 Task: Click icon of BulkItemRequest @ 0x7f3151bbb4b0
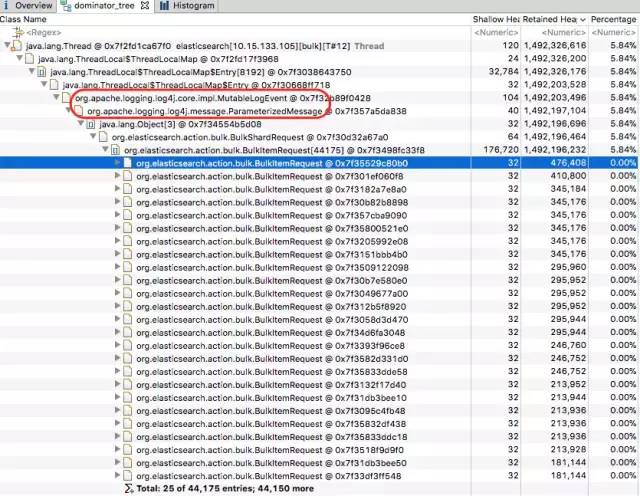(128, 254)
